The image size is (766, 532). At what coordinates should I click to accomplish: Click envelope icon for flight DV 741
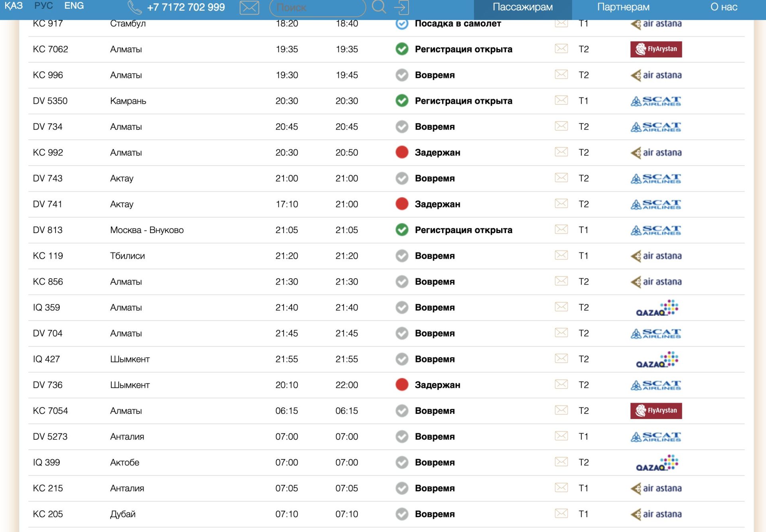(561, 204)
